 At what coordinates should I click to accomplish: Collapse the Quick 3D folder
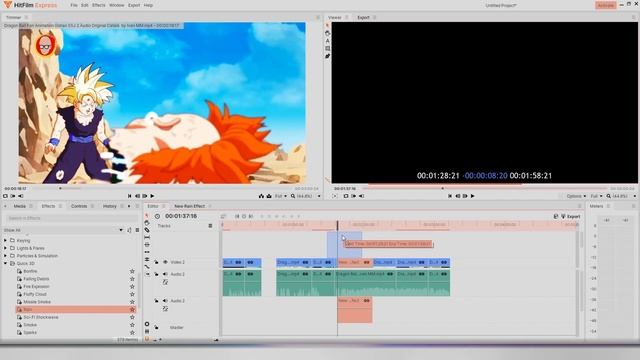[x=5, y=264]
